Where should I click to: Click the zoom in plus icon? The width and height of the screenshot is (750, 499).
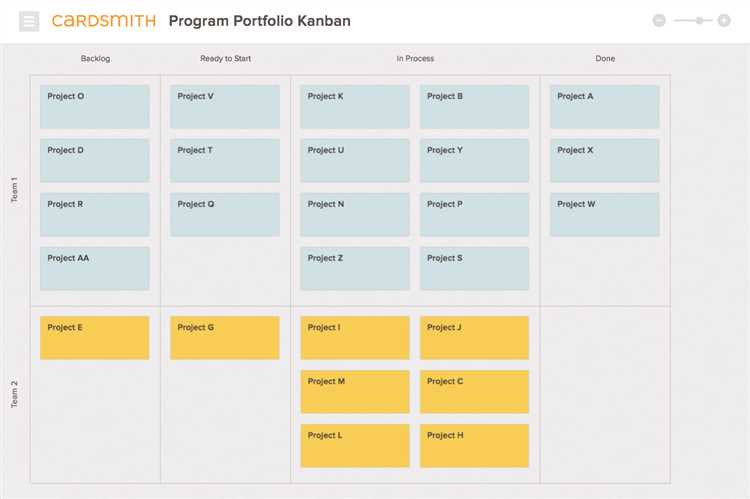(x=724, y=21)
